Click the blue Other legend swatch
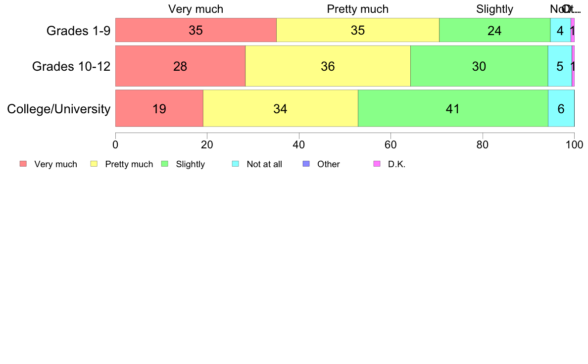Screen dimensions: 588x364 [306, 164]
